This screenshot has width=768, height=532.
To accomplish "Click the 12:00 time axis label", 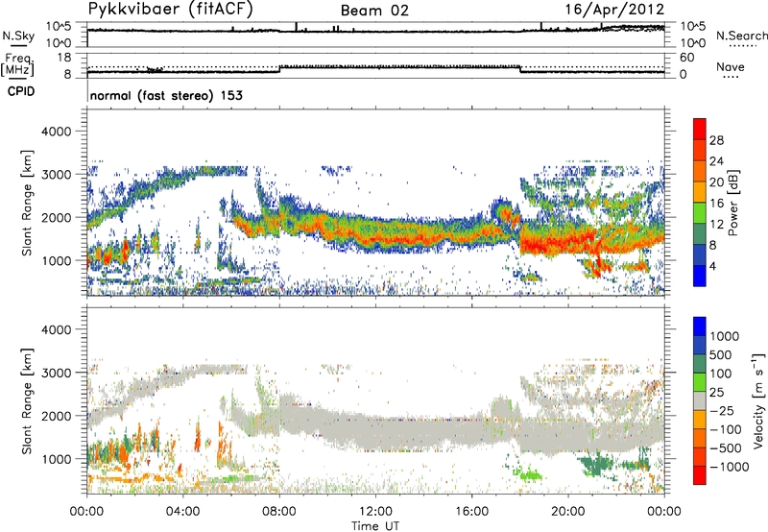I will tap(375, 512).
